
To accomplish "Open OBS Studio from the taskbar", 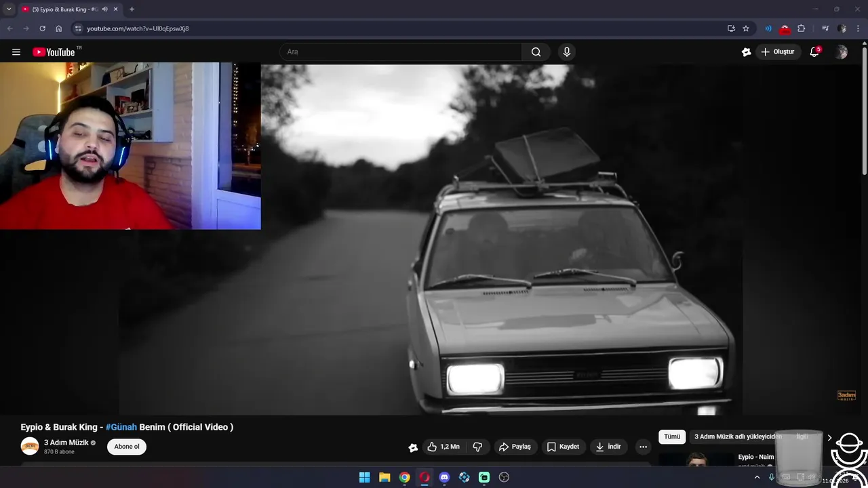I will pos(504,477).
